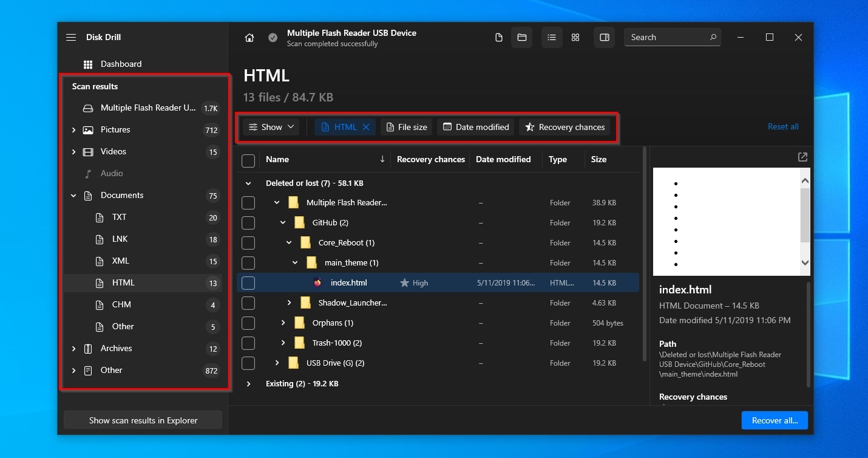Open the Dashboard grid icon
Screen dimensions: 868x458
(88, 64)
